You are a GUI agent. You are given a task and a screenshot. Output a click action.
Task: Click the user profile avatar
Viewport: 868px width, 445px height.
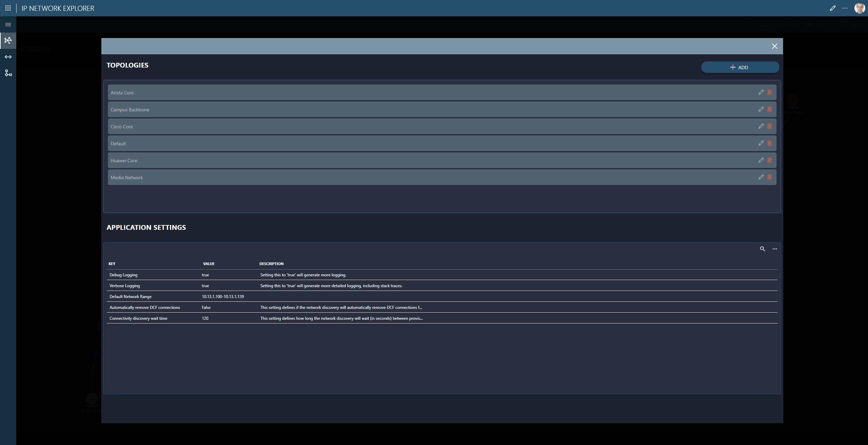859,8
